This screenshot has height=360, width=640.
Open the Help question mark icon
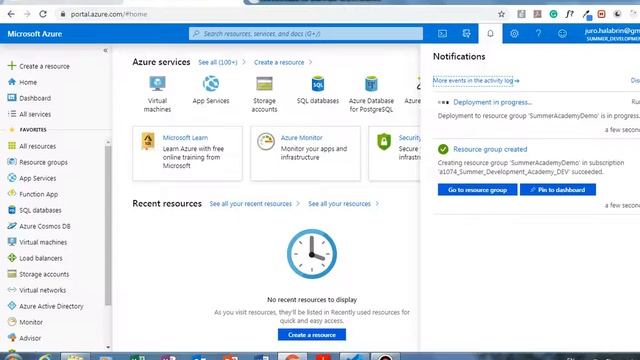(538, 33)
